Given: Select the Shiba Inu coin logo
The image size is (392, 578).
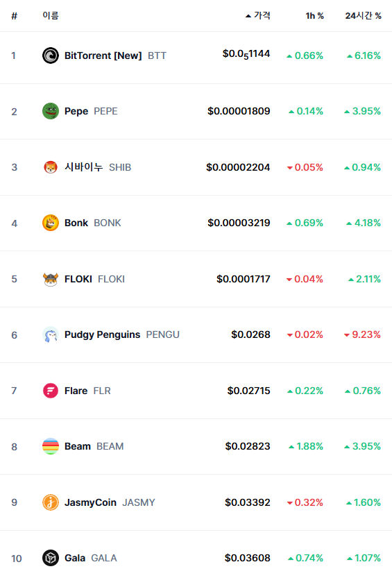Looking at the screenshot, I should [x=51, y=167].
